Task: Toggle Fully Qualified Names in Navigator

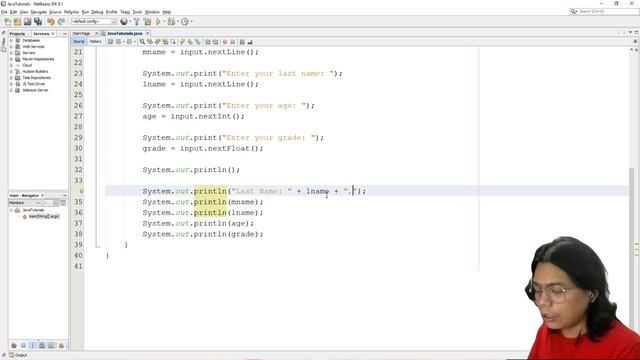Action: [51, 346]
